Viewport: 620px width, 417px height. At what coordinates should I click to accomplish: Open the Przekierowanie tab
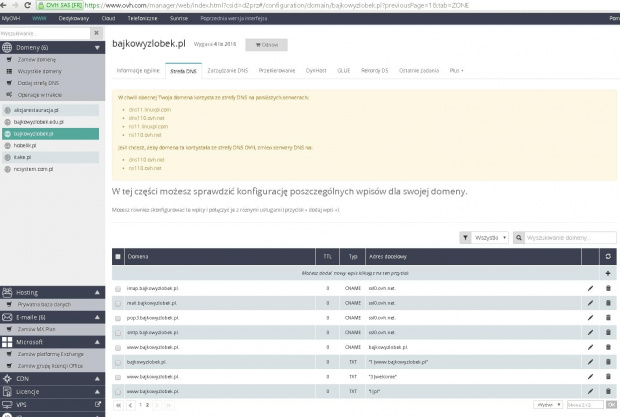point(276,71)
